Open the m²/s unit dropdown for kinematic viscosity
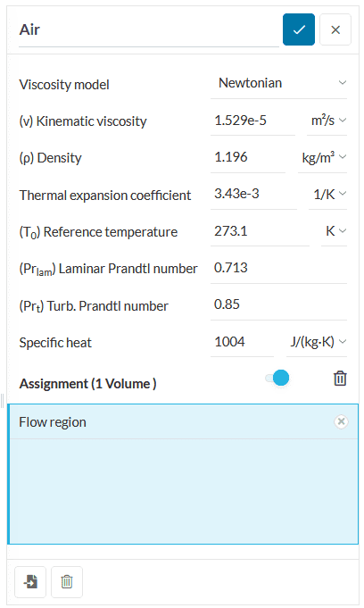 [327, 121]
